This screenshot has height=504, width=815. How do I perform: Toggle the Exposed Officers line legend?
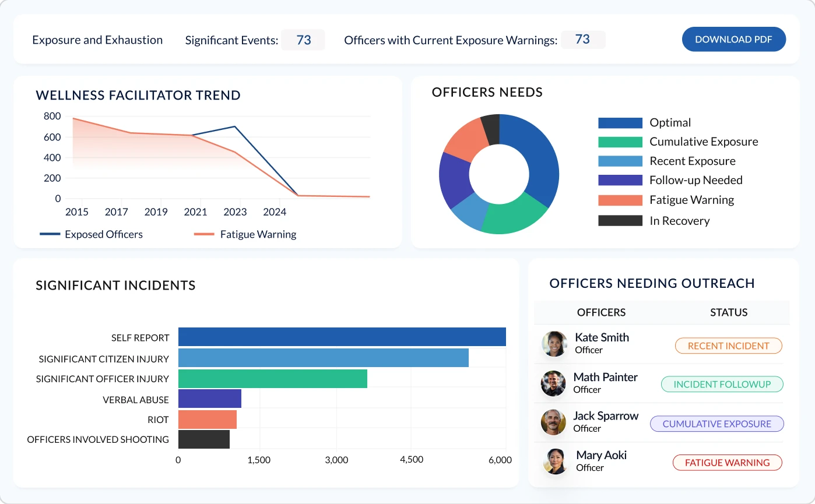pos(91,234)
